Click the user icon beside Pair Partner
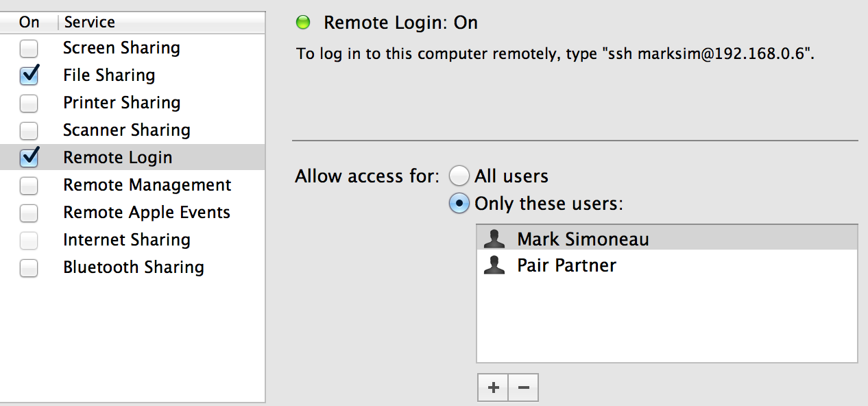 click(x=494, y=265)
